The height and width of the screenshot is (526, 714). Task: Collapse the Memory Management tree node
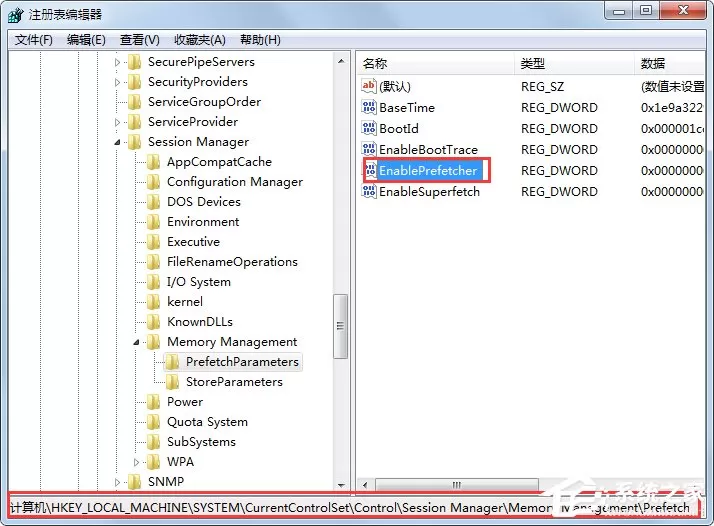pyautogui.click(x=136, y=342)
